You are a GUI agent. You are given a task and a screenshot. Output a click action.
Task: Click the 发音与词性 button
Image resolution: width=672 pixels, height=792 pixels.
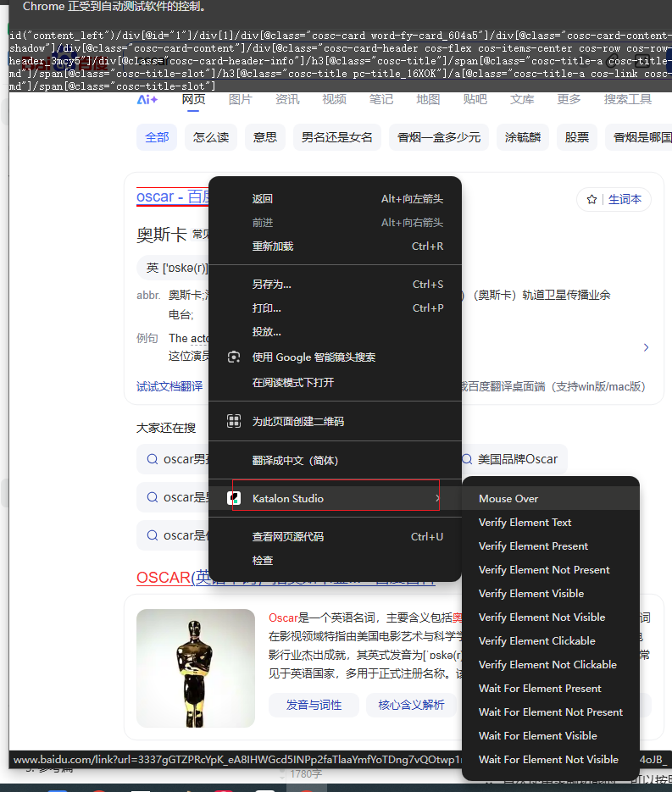[x=314, y=705]
